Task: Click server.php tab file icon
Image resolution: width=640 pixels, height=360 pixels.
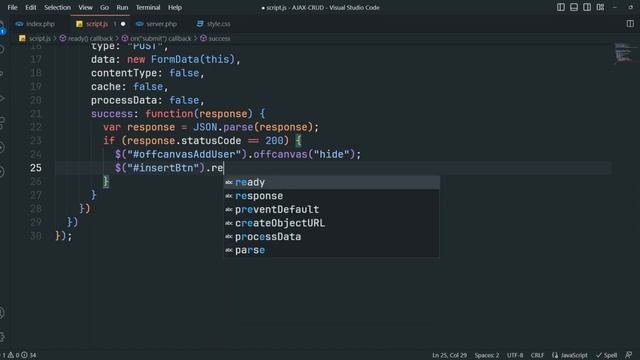Action: coord(140,24)
